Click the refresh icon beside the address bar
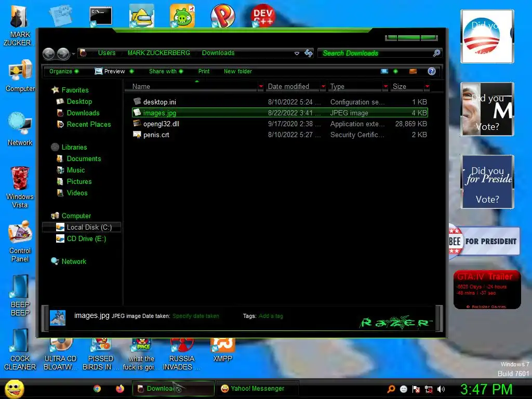 [309, 54]
